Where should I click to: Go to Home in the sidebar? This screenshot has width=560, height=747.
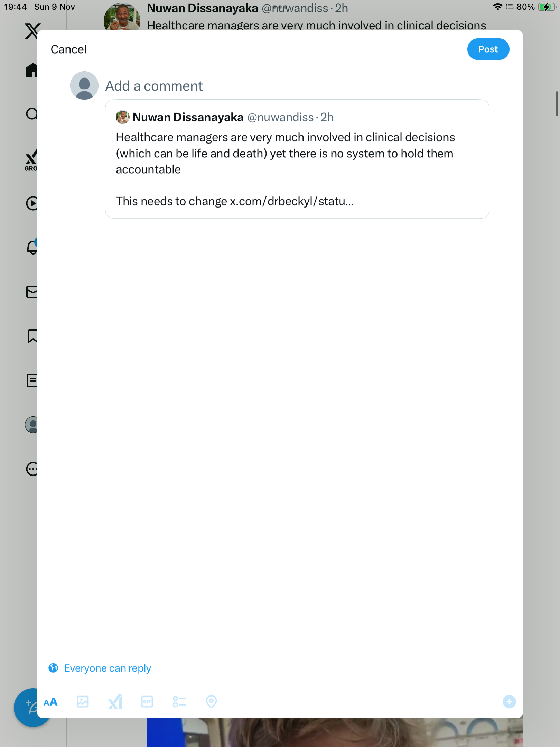[x=31, y=70]
